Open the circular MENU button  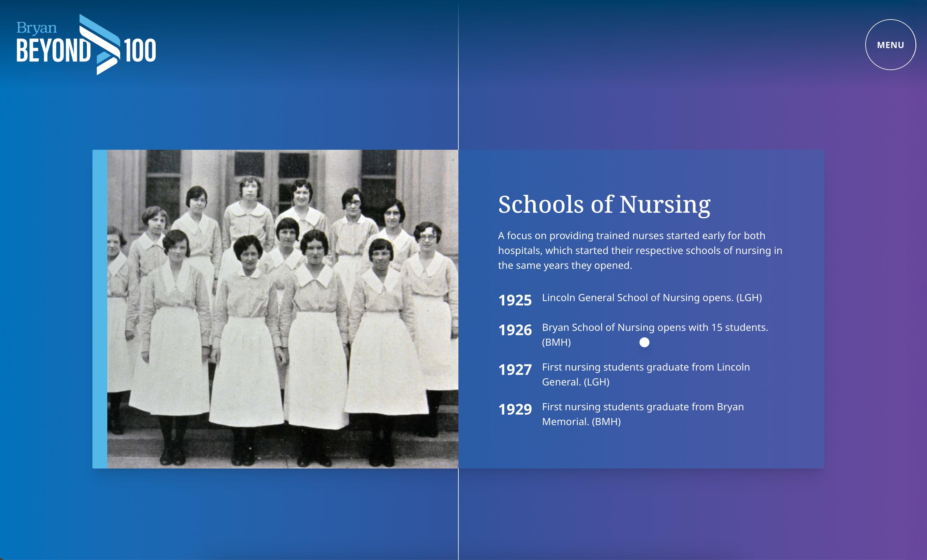pyautogui.click(x=890, y=45)
